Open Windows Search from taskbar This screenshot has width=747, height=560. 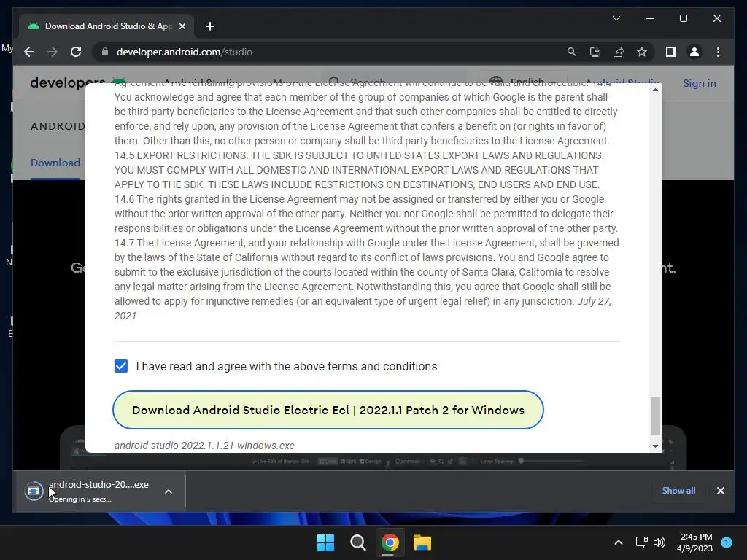click(357, 542)
